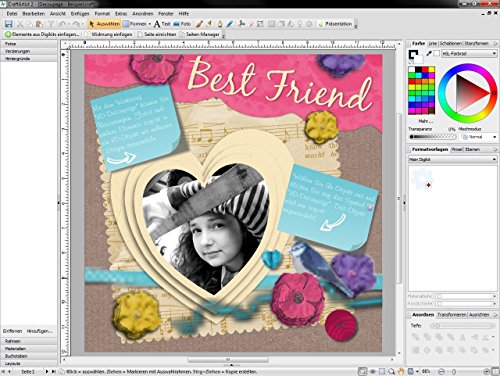
Task: Click the Undo arrow icon
Action: [62, 24]
